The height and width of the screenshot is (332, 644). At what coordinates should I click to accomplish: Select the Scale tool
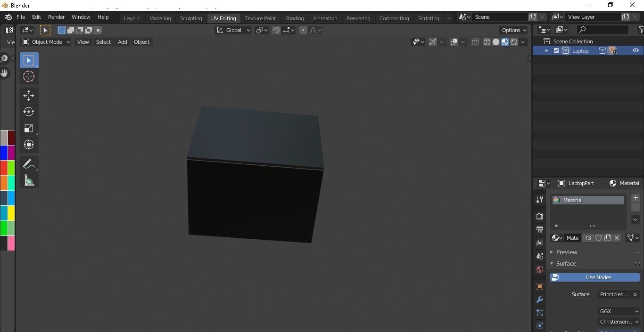(x=29, y=128)
